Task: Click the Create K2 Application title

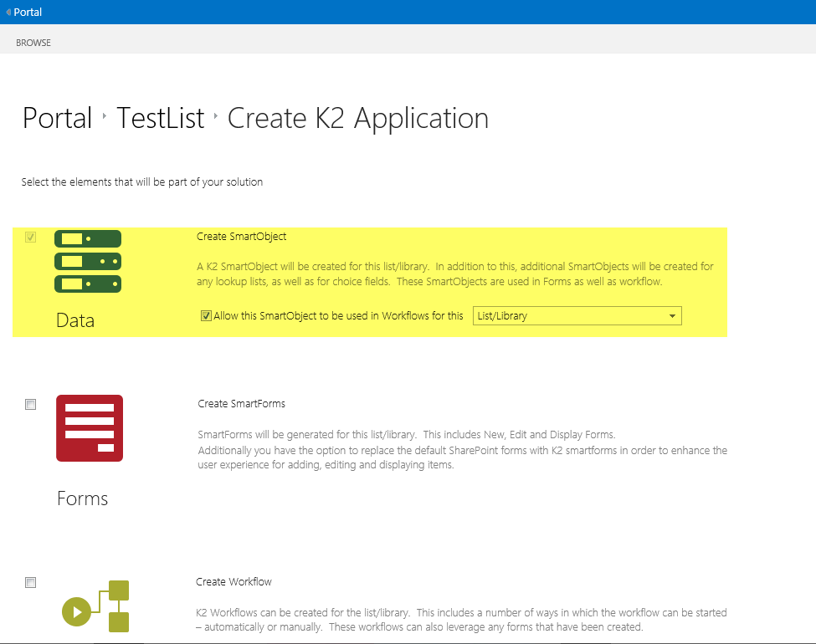Action: [358, 119]
